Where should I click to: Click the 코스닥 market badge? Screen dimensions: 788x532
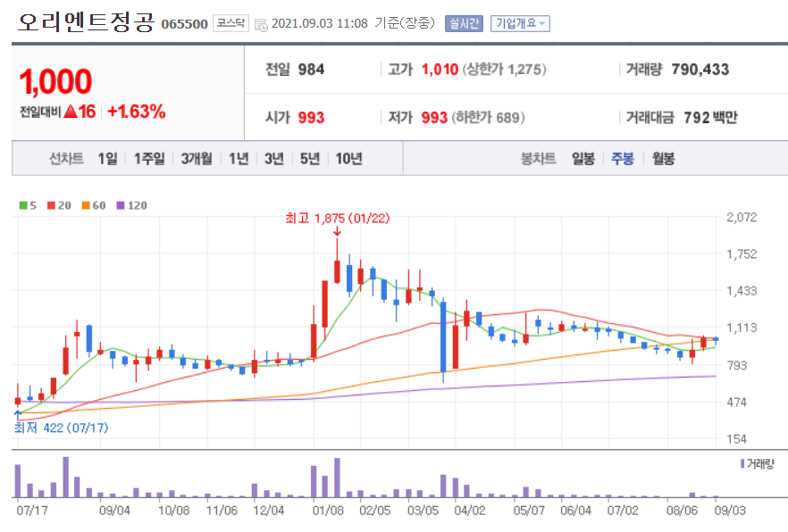coord(231,23)
